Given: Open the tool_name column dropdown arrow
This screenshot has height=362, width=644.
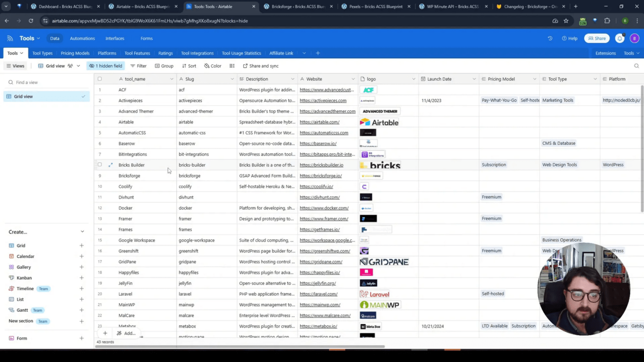Looking at the screenshot, I should [171, 79].
